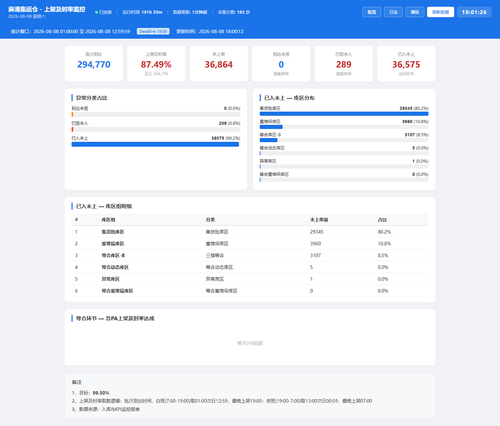This screenshot has width=500, height=426.
Task: Click table cell showing 80.2%
Action: click(x=384, y=232)
